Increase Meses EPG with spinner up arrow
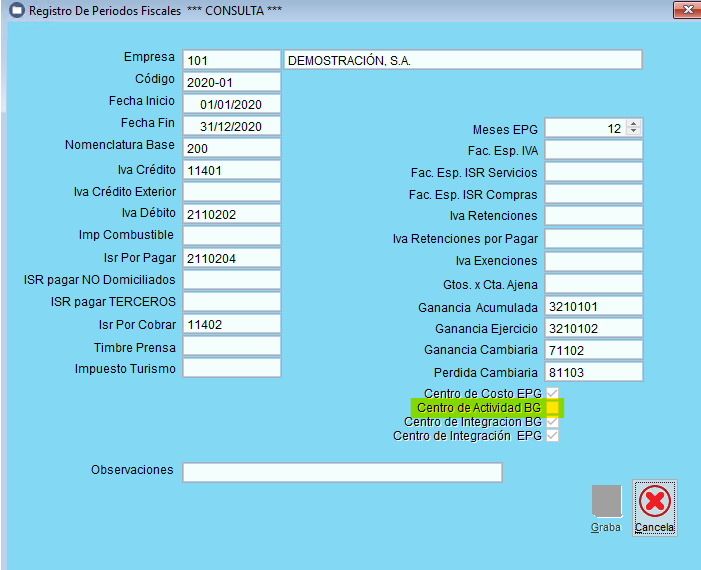Image resolution: width=701 pixels, height=570 pixels. [x=634, y=124]
